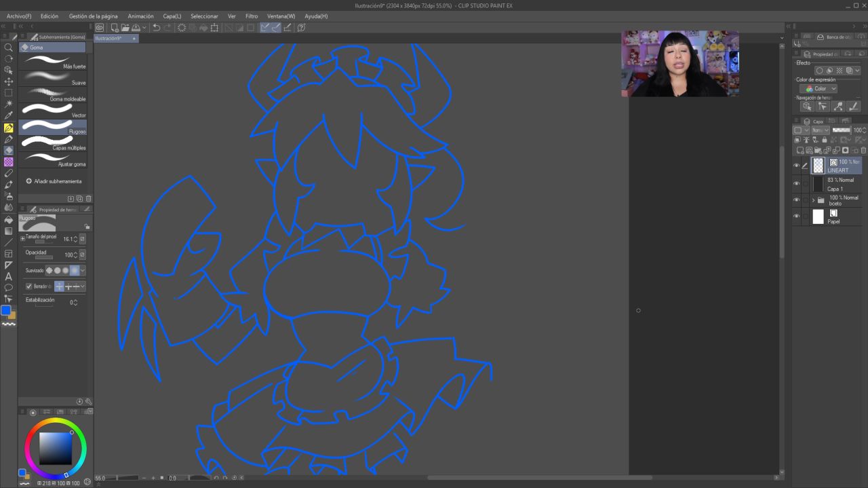Toggle the lock box on the Papel layer

point(806,217)
